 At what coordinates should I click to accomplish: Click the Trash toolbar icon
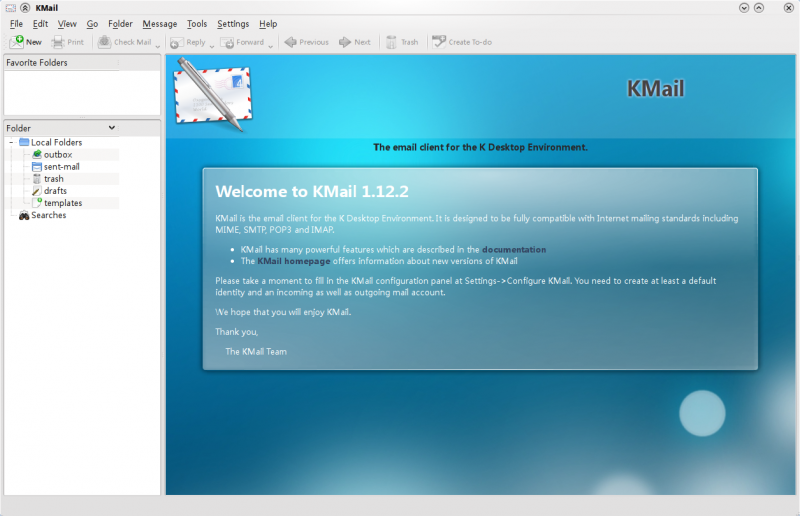[391, 42]
